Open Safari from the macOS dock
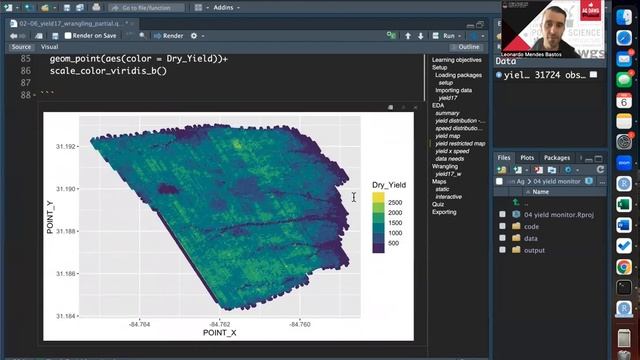The height and width of the screenshot is (360, 640). (624, 38)
